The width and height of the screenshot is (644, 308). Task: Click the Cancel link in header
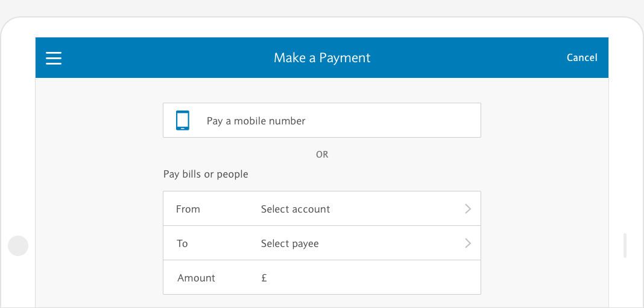point(581,58)
